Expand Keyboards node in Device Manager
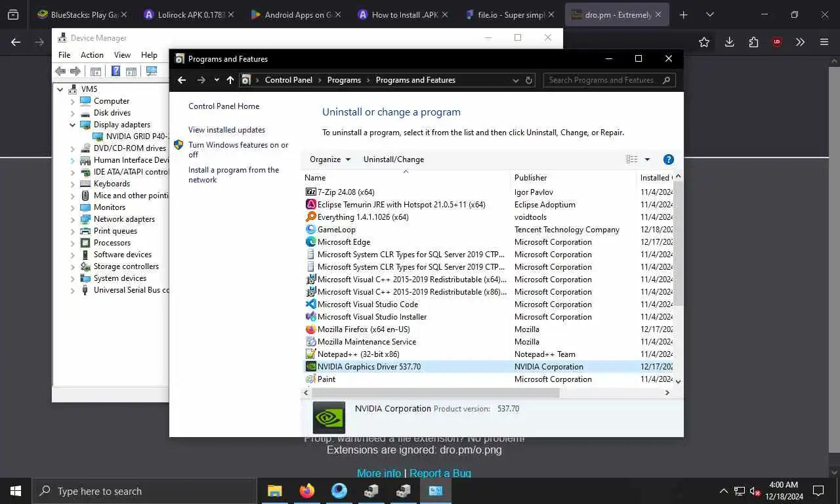Image resolution: width=840 pixels, height=504 pixels. coord(73,184)
